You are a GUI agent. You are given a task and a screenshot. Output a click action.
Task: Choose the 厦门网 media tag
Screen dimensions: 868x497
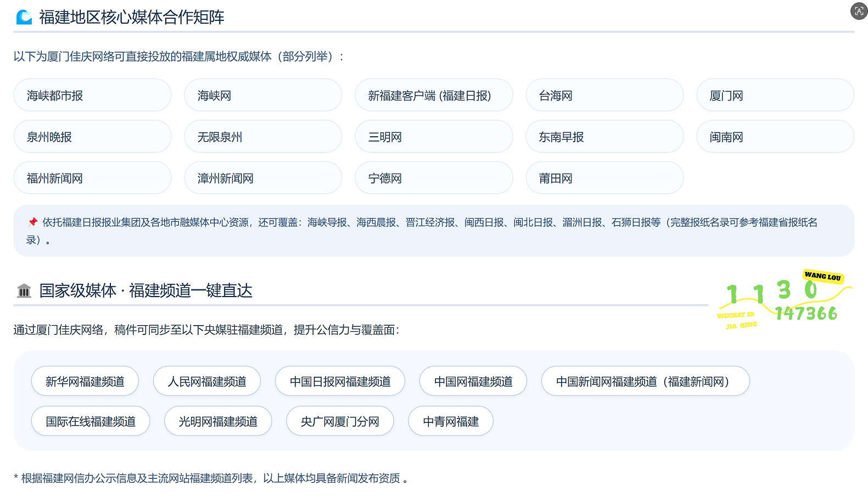[775, 96]
